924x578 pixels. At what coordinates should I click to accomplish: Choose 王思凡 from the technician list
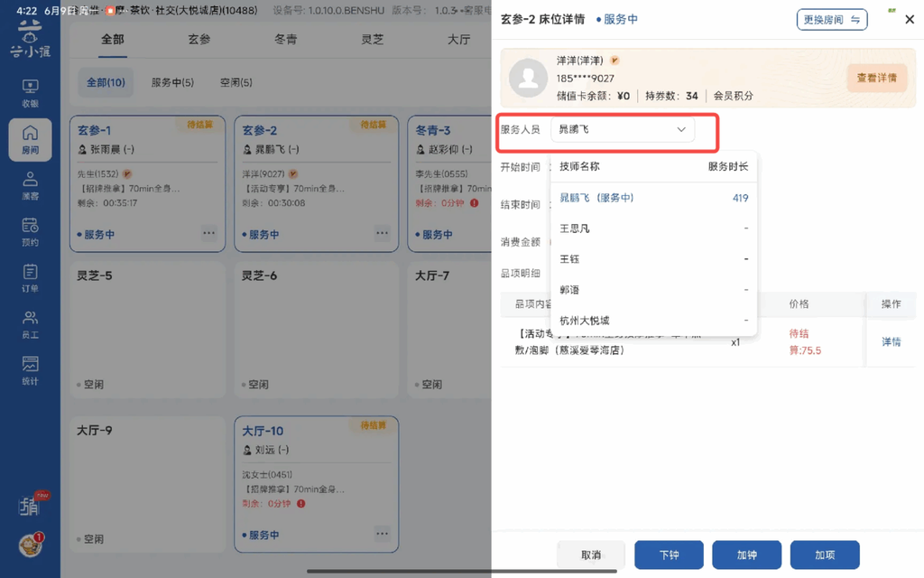[x=653, y=228]
